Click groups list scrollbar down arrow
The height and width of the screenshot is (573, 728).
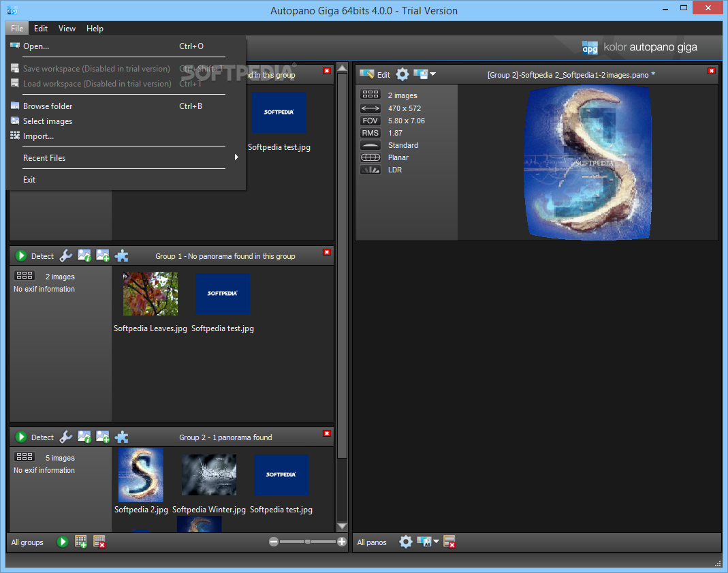pos(342,526)
